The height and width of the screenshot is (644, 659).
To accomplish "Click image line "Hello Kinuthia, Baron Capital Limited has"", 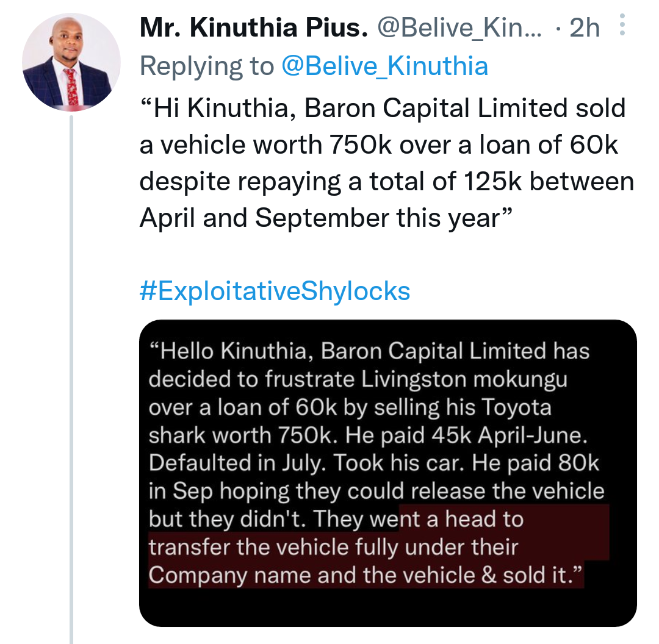I will click(369, 351).
